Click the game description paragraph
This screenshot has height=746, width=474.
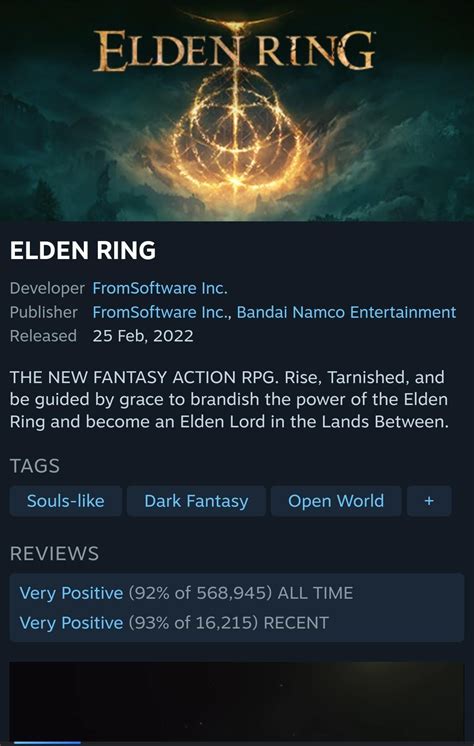[x=229, y=400]
